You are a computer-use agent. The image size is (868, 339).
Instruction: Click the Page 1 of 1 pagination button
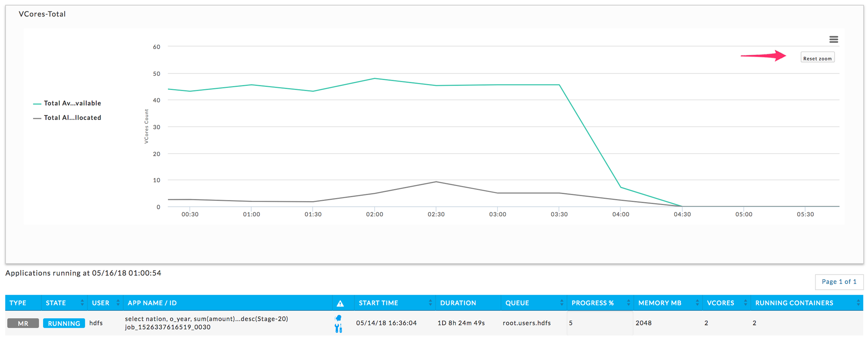pyautogui.click(x=839, y=281)
